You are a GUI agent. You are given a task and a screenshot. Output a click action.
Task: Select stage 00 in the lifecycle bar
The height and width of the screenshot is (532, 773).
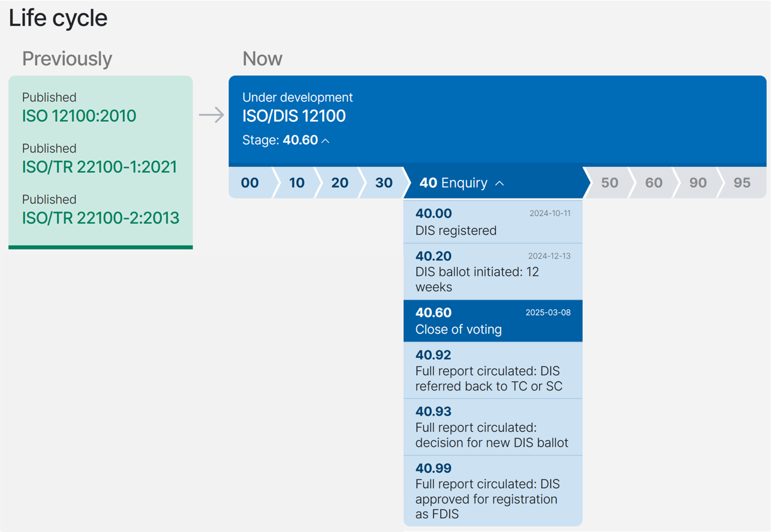[x=250, y=182]
